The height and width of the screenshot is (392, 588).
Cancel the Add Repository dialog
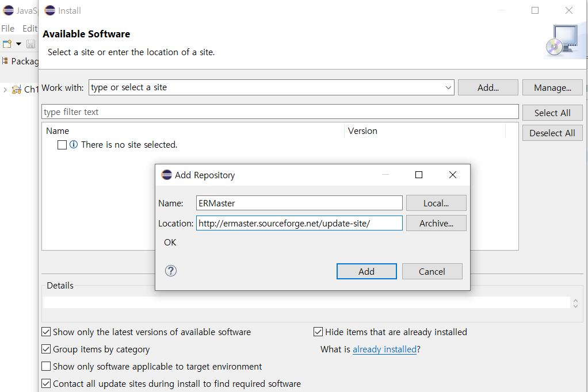[432, 271]
